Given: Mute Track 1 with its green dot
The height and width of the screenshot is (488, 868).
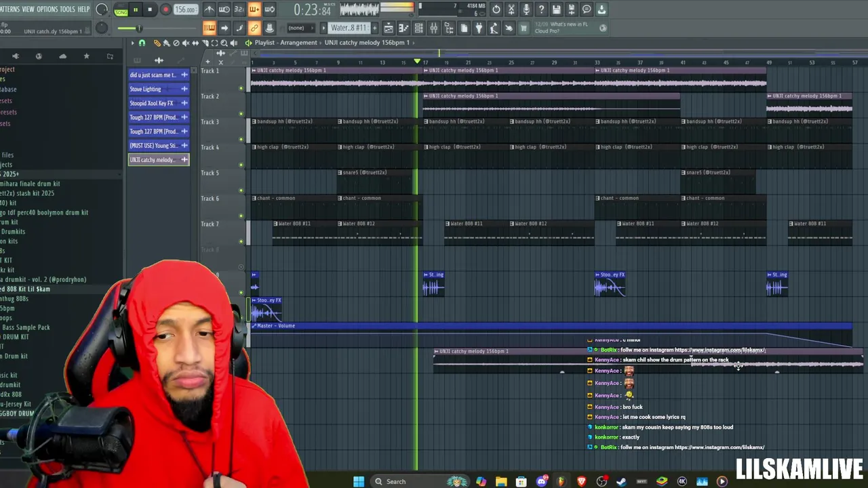Looking at the screenshot, I should 241,88.
